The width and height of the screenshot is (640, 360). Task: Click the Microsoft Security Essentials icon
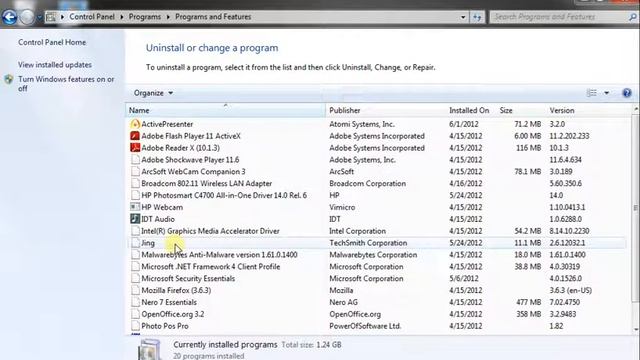coord(135,278)
